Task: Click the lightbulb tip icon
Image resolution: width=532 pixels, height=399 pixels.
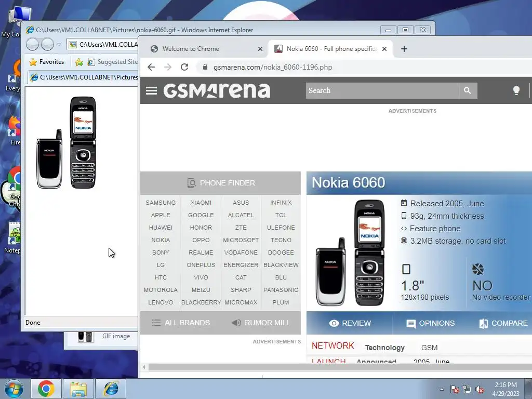Action: point(516,90)
